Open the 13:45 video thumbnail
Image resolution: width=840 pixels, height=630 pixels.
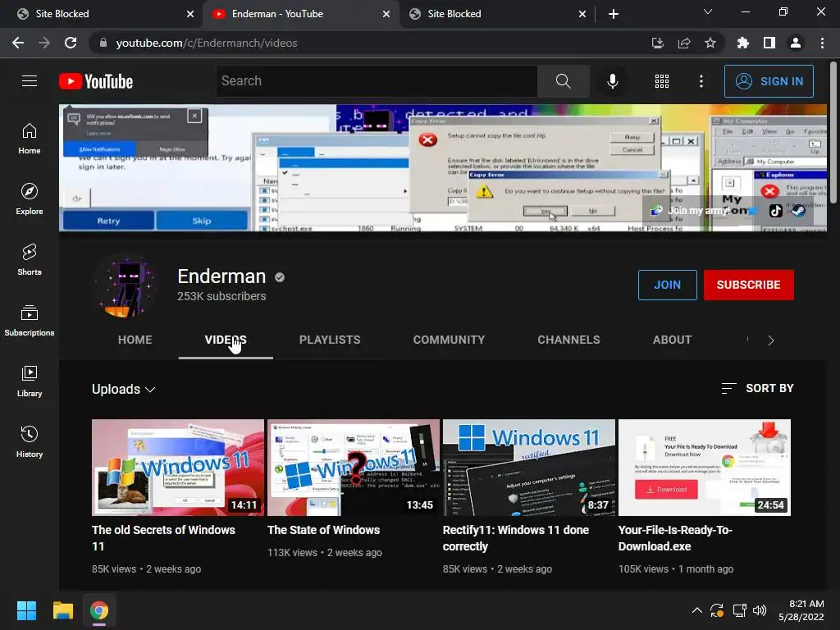coord(353,468)
